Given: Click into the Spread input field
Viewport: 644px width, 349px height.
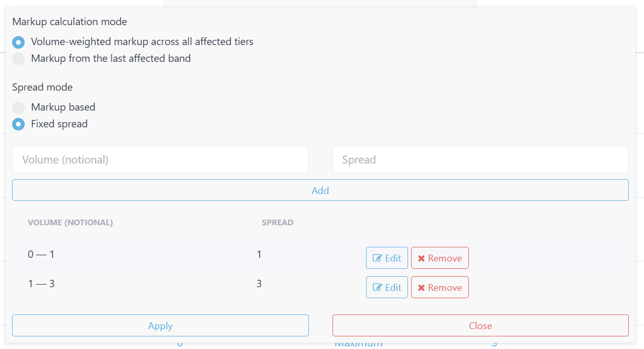Looking at the screenshot, I should coord(480,159).
